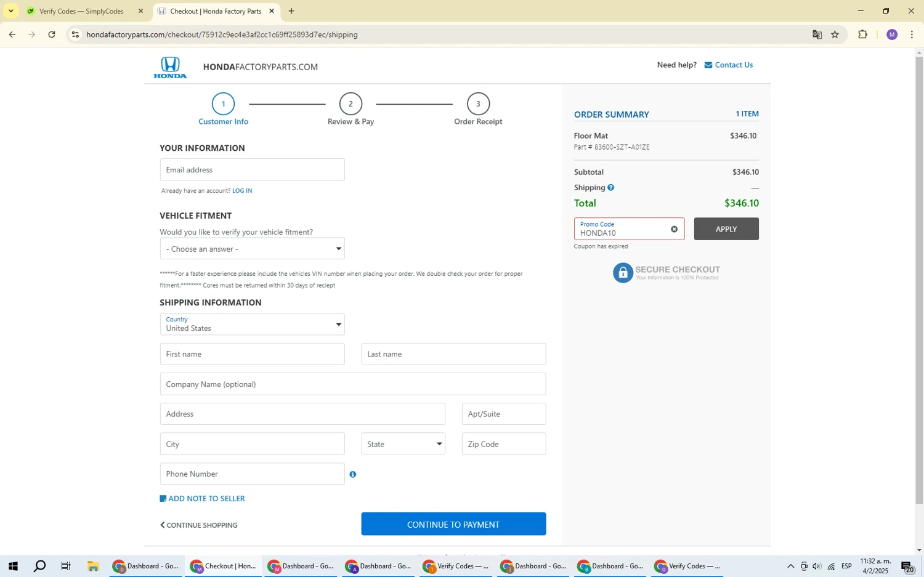The height and width of the screenshot is (577, 924).
Task: Click the Part # 83600-SZT-A01ZE text
Action: 612,148
